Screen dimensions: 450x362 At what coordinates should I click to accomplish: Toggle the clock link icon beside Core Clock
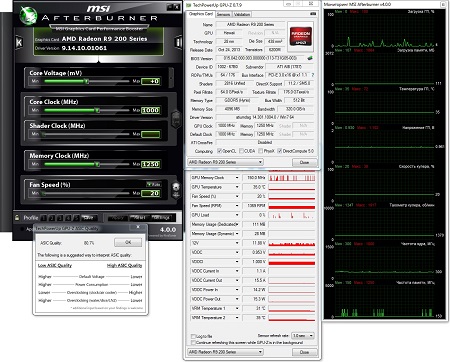click(176, 119)
